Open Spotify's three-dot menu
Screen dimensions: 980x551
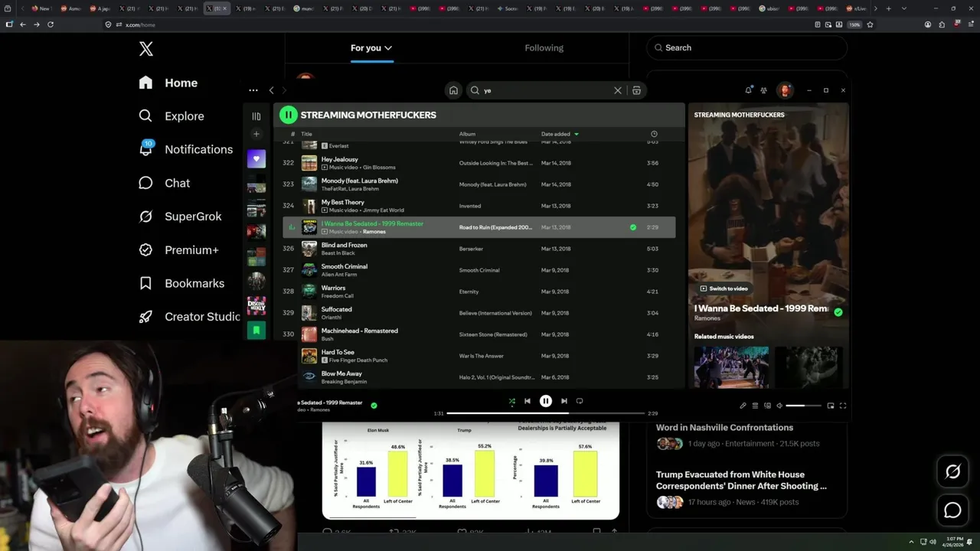[x=253, y=90]
